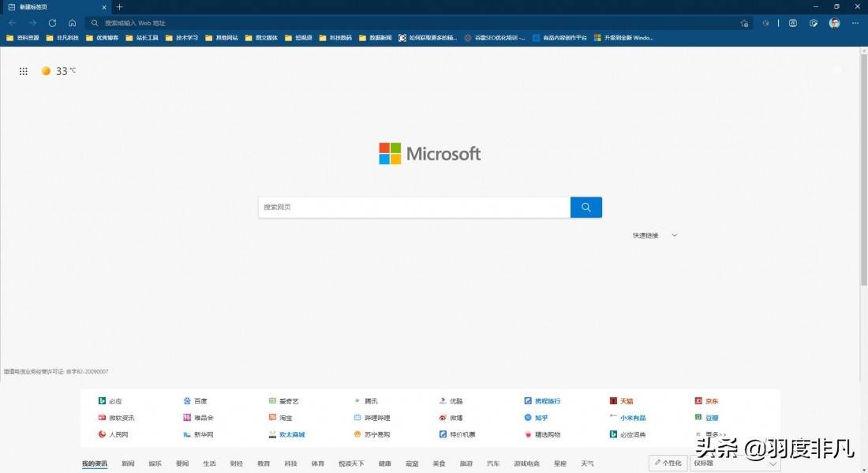
Task: Open the 优秀博客 bookmarks folder
Action: [102, 38]
